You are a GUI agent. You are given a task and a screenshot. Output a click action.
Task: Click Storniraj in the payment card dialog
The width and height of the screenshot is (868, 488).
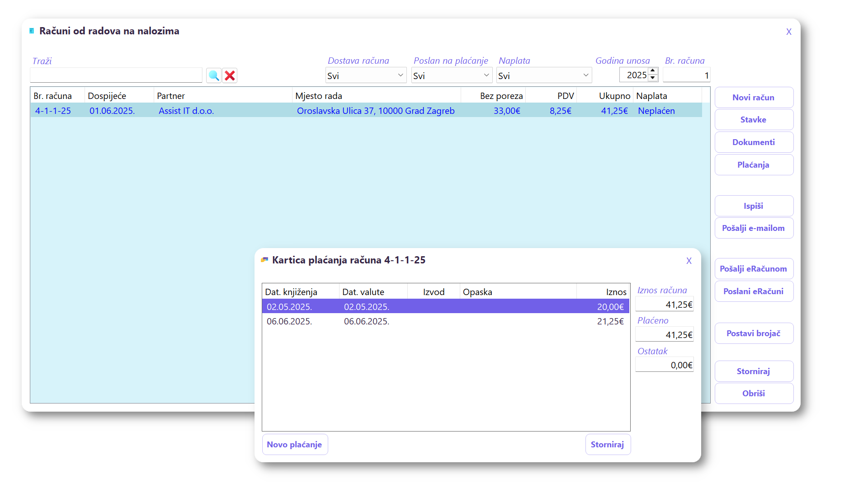[607, 445]
